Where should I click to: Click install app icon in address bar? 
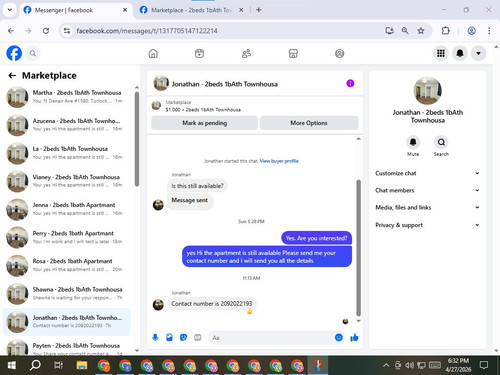[x=389, y=31]
